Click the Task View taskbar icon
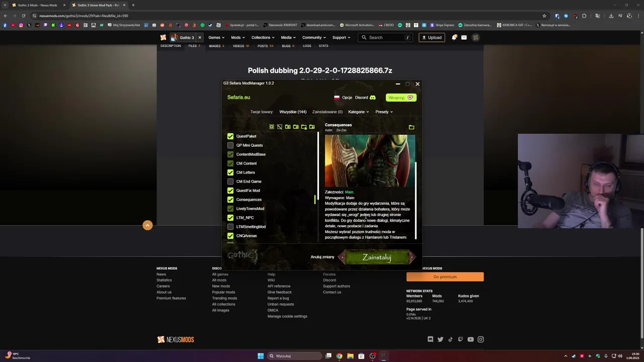The width and height of the screenshot is (644, 362). [328, 356]
